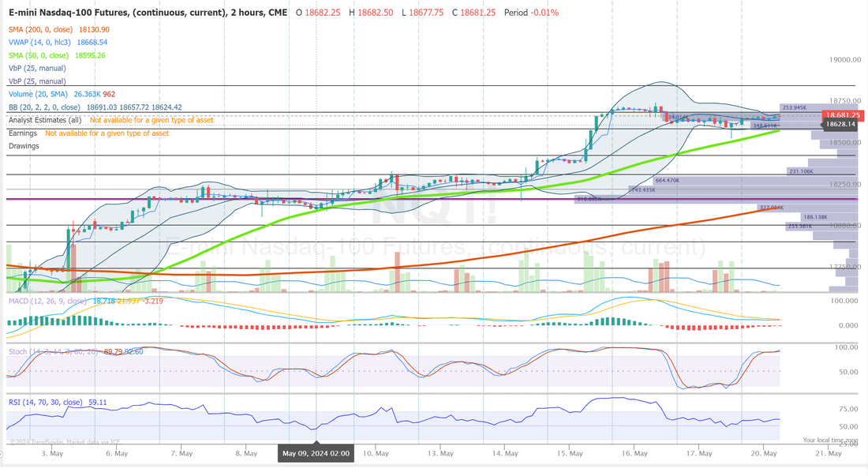Click the SMA 200 value 18130.90
Image resolution: width=868 pixels, height=476 pixels.
point(94,29)
